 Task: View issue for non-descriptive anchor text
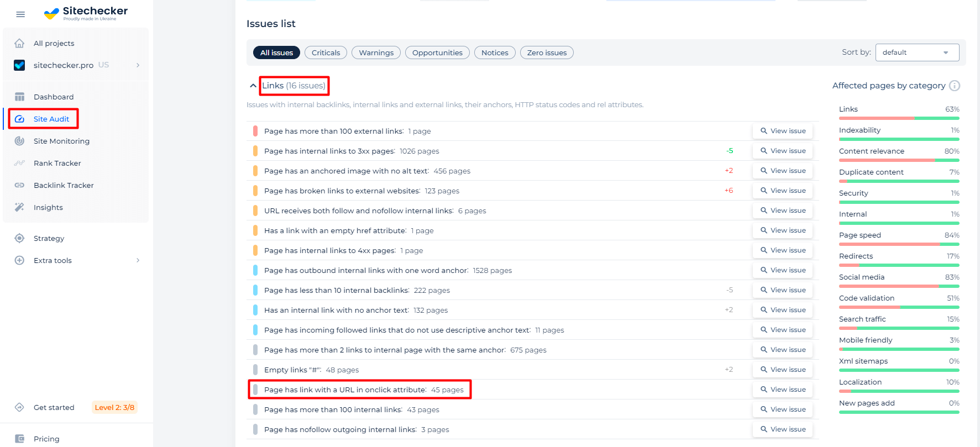(783, 330)
